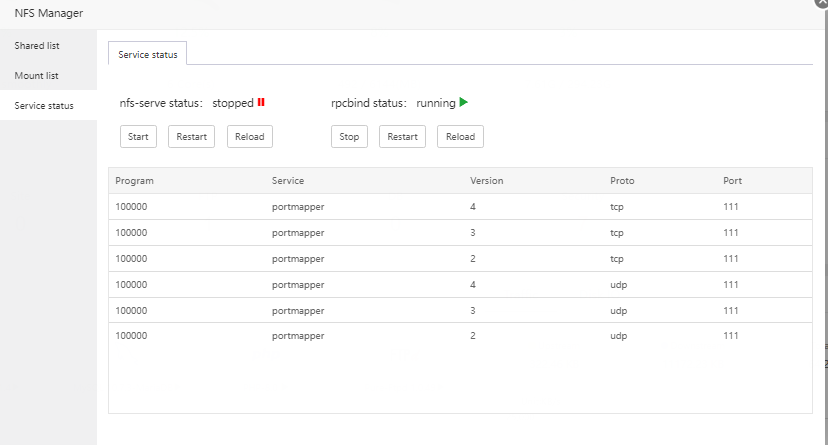Restart the rpcbind service
Image resolution: width=828 pixels, height=445 pixels.
click(x=402, y=137)
